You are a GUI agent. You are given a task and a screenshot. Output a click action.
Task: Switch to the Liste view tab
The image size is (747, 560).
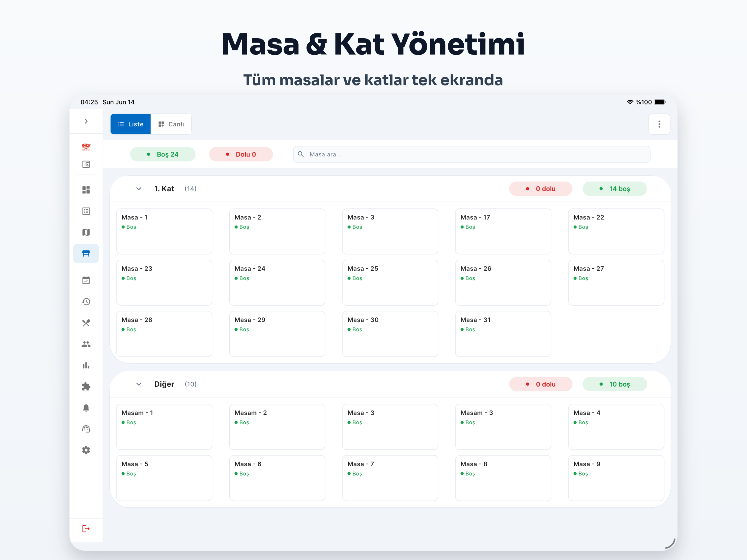point(131,124)
